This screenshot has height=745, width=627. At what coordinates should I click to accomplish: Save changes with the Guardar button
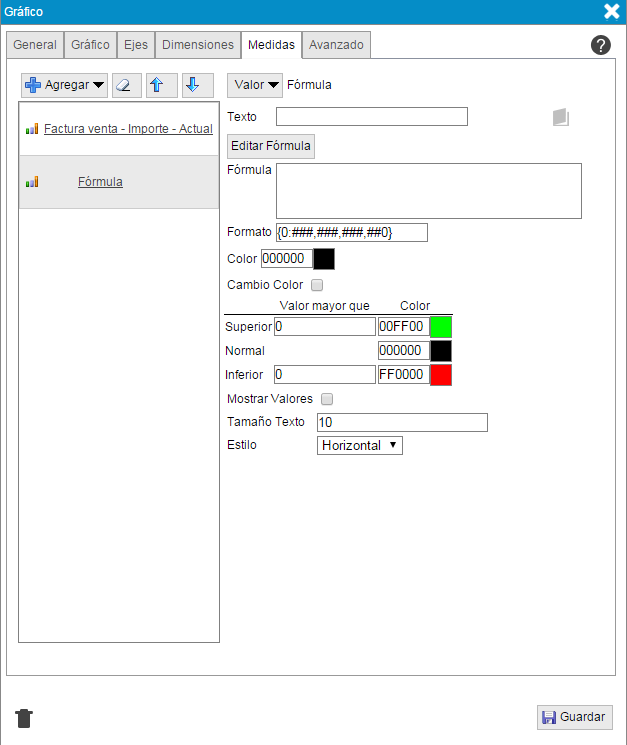click(575, 717)
